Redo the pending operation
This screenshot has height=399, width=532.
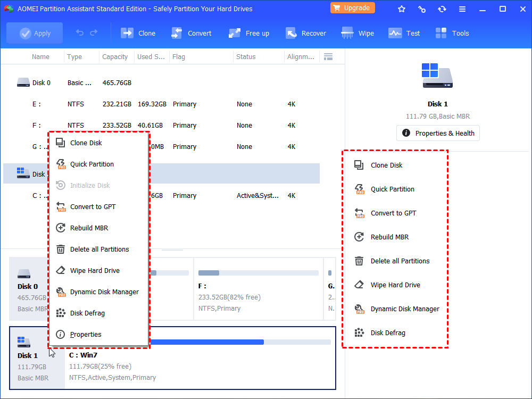(94, 33)
